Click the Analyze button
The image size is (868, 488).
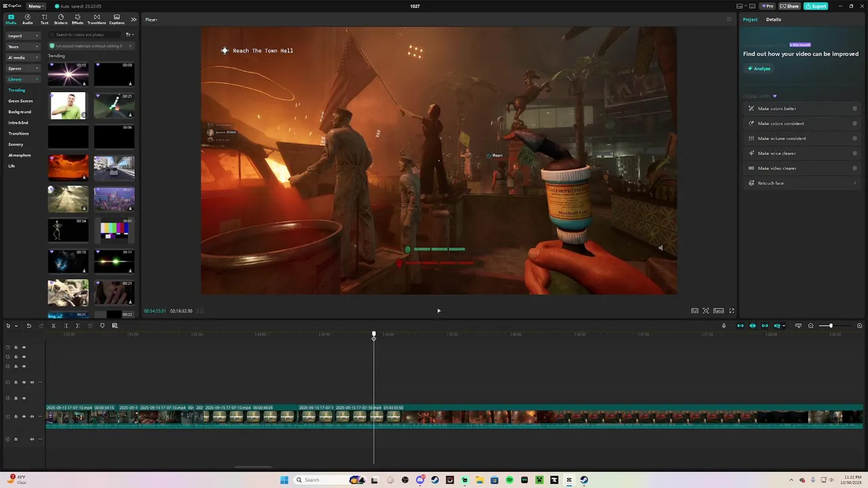[759, 68]
